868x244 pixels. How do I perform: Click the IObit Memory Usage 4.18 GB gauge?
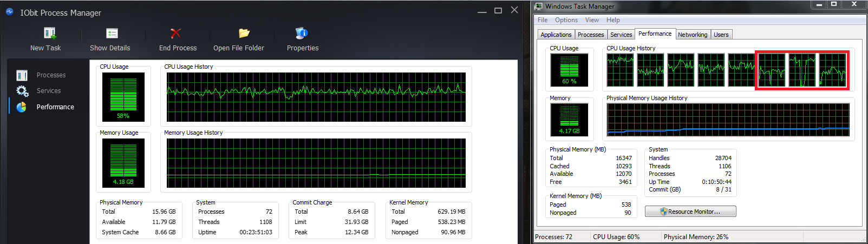[123, 163]
